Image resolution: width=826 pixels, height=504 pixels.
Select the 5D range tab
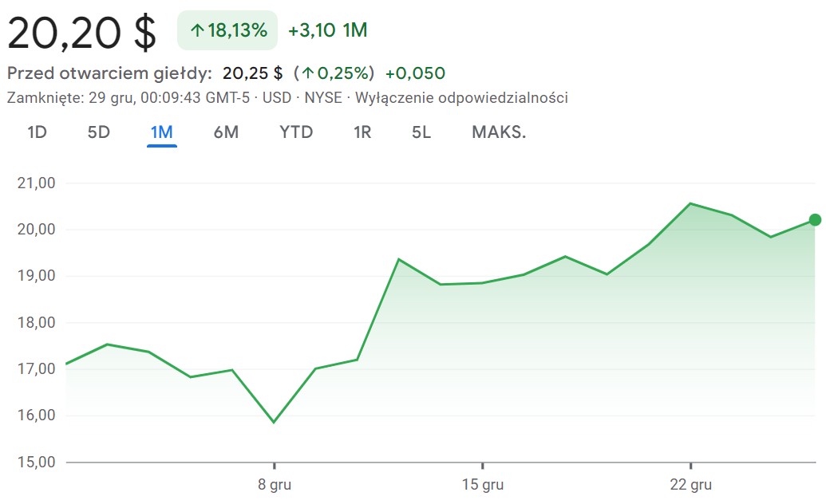(x=98, y=132)
